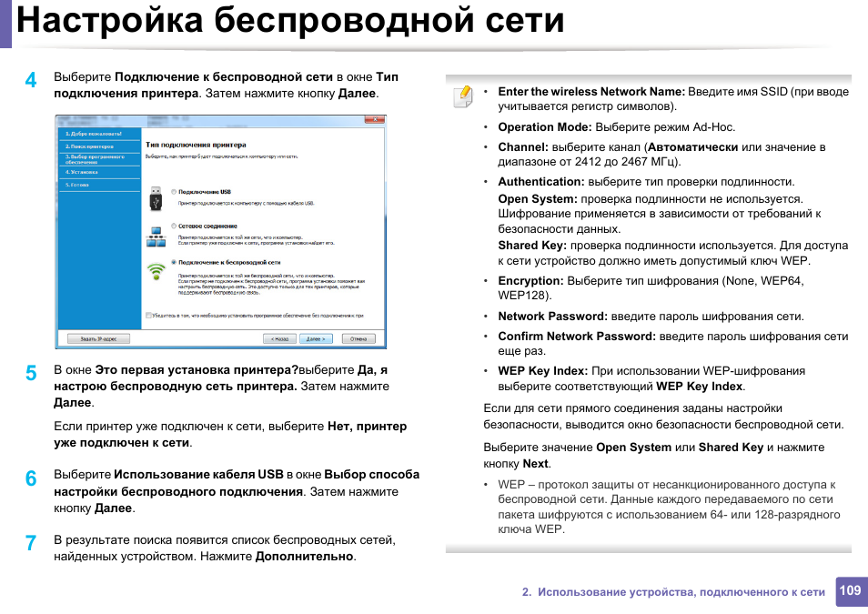Click the green wireless signal icon
Screen dimensions: 868x614
(156, 271)
